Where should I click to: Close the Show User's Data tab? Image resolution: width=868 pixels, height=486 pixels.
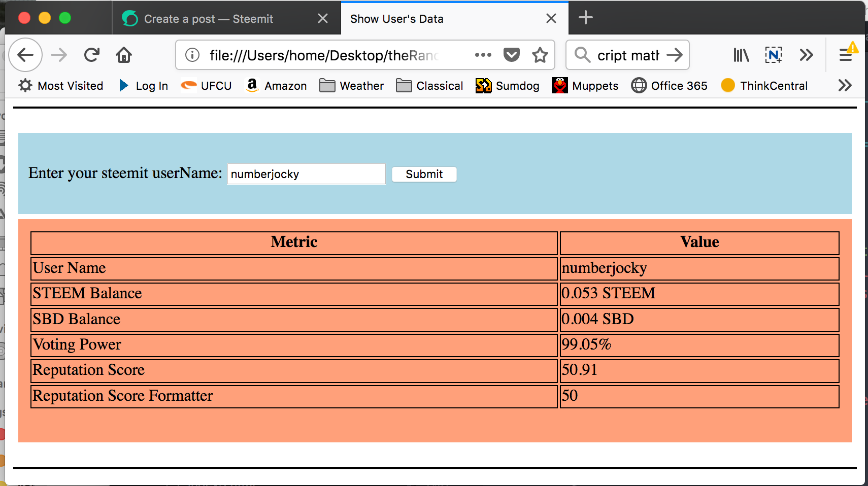pyautogui.click(x=551, y=19)
